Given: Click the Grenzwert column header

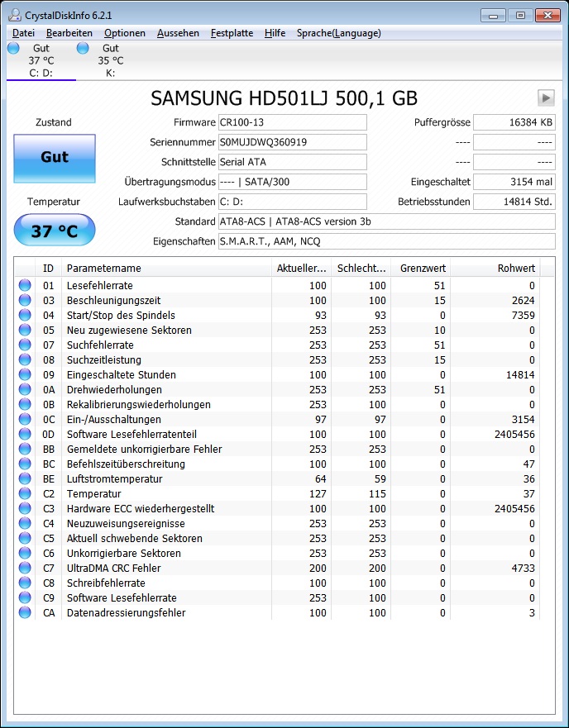Looking at the screenshot, I should pyautogui.click(x=420, y=268).
